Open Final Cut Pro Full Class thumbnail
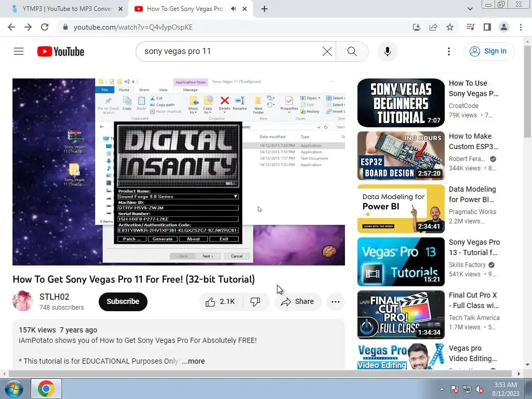The width and height of the screenshot is (532, 399). [401, 314]
